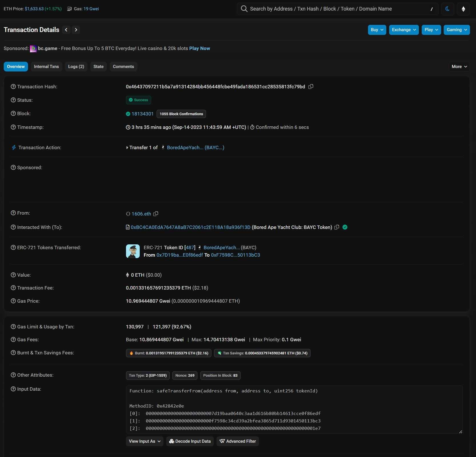The height and width of the screenshot is (457, 476).
Task: Click the Ethereum network logo icon
Action: pos(463,9)
